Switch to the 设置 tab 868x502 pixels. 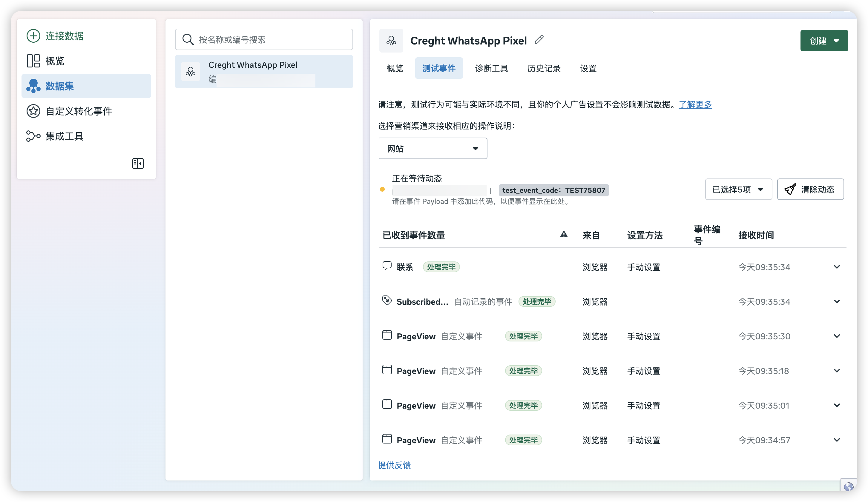[588, 68]
